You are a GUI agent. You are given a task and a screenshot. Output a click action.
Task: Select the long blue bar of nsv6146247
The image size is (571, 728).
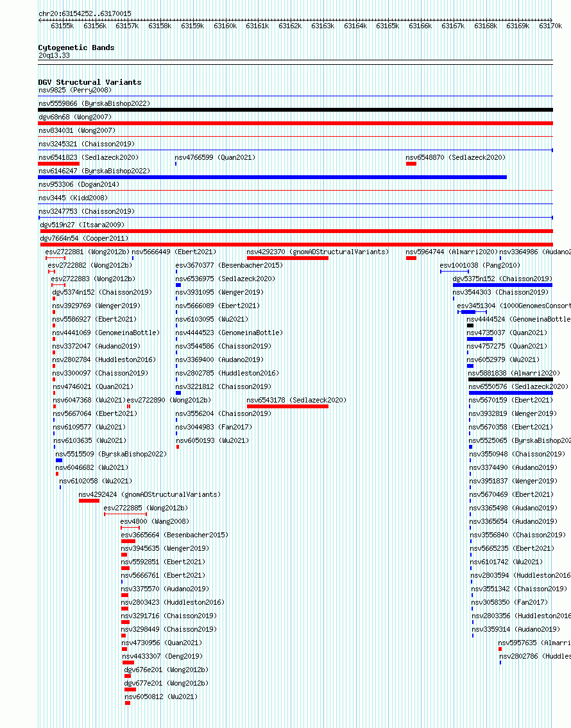(272, 177)
